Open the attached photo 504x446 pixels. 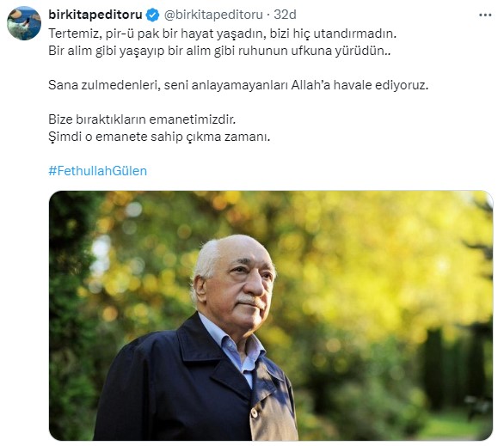[271, 315]
